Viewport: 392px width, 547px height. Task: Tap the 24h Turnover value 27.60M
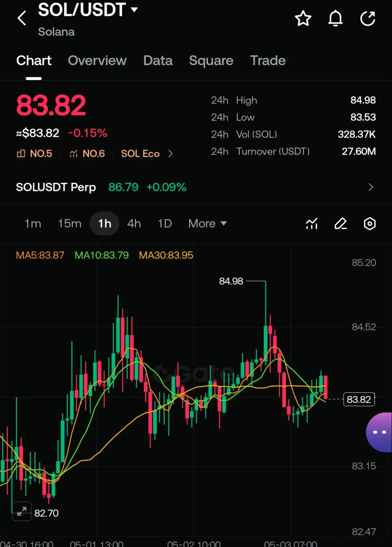click(359, 151)
